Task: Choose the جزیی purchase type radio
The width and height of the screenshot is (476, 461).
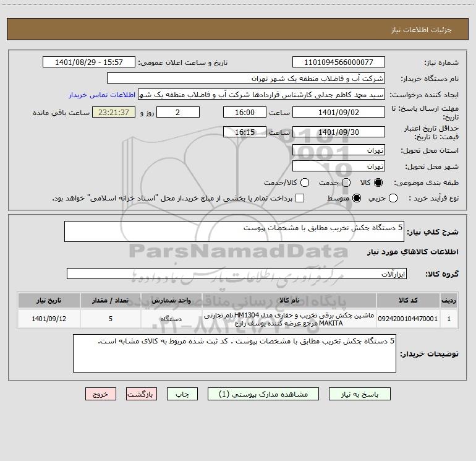Action: 393,198
